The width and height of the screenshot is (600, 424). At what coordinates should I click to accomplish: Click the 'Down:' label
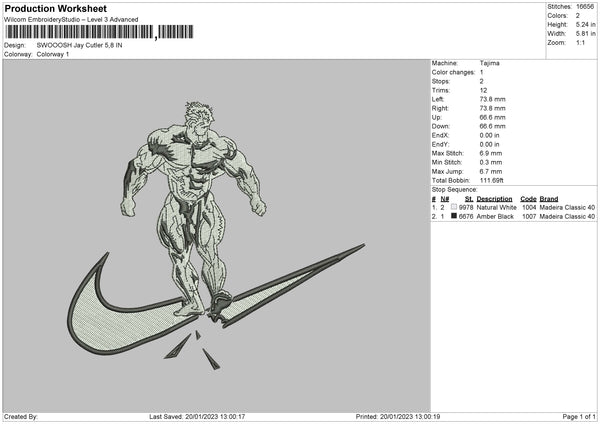pos(440,126)
